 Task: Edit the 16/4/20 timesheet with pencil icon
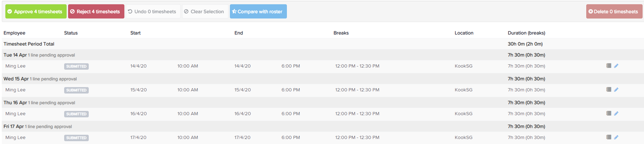pos(616,113)
